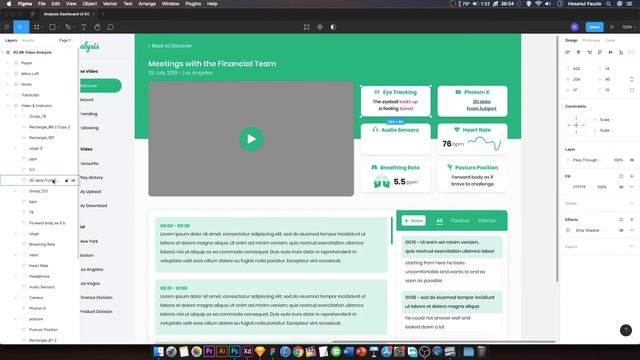Screen dimensions: 640x360
Task: Open Premiere Pro from the Dock
Action: tap(209, 351)
